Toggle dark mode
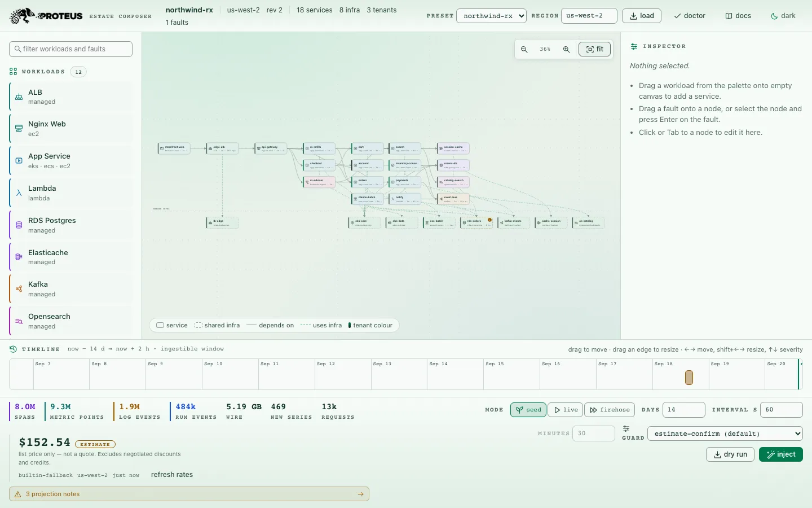The width and height of the screenshot is (812, 508). [783, 16]
